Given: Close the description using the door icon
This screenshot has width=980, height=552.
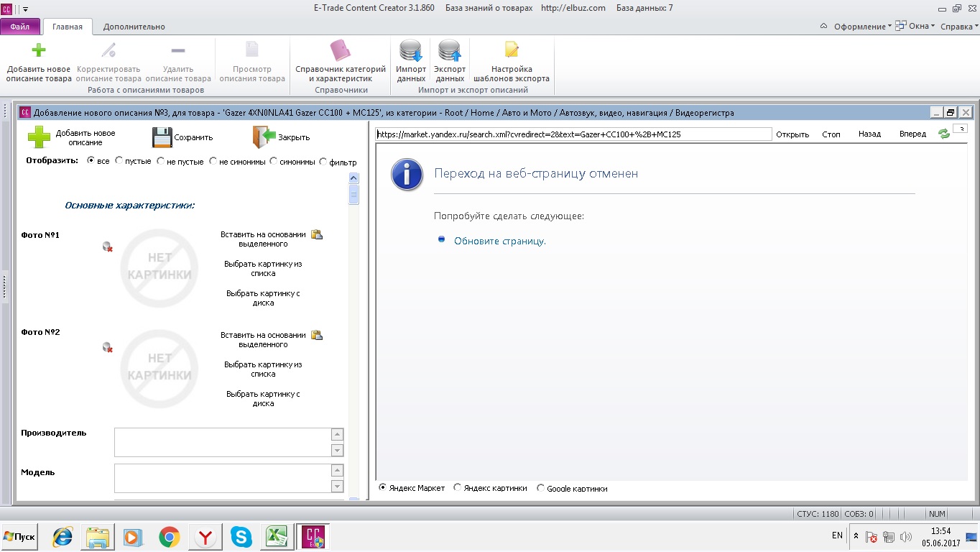Looking at the screenshot, I should pyautogui.click(x=264, y=137).
